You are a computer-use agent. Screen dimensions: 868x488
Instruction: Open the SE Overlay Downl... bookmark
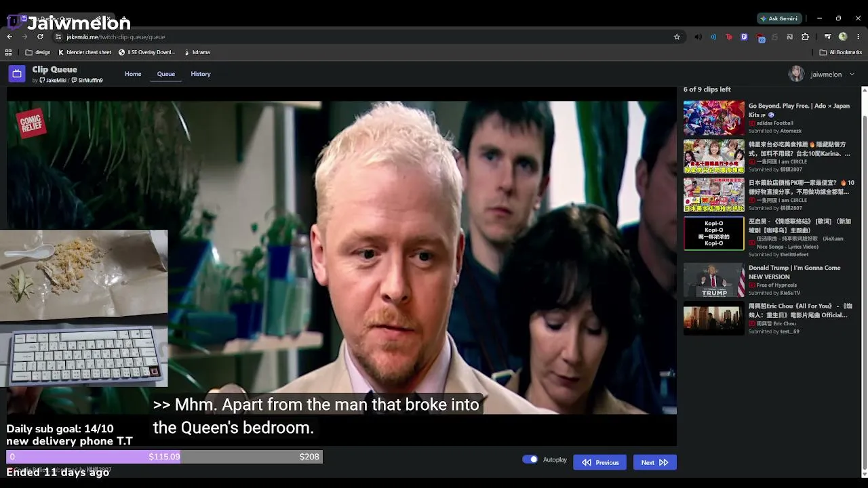click(x=146, y=52)
